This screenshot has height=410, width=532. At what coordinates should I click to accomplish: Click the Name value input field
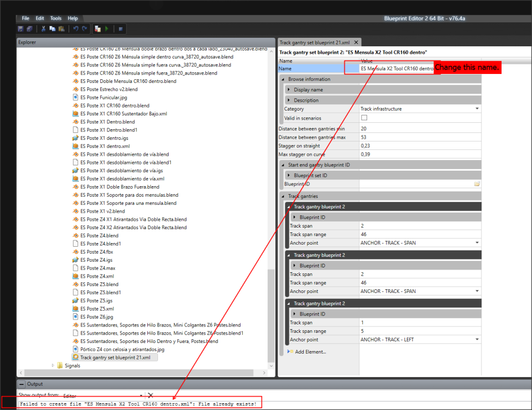pos(396,69)
